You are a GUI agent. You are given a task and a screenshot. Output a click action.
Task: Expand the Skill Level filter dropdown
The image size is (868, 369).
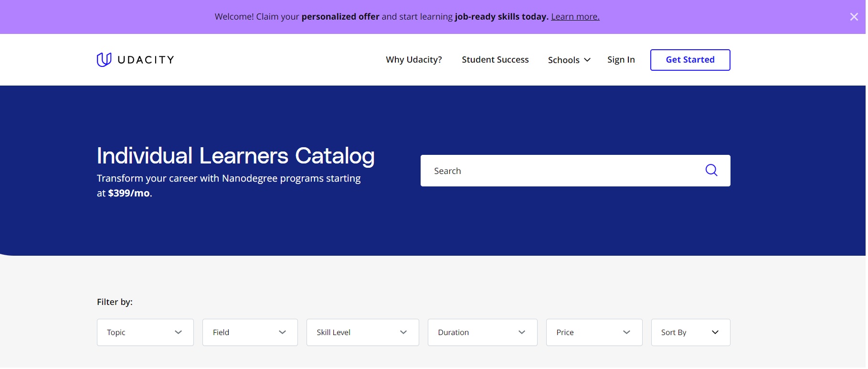[x=363, y=333]
